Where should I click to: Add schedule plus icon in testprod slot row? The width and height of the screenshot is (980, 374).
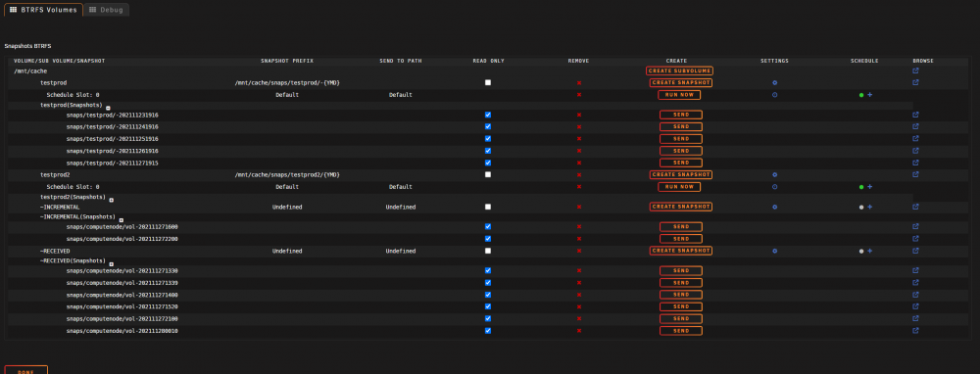pyautogui.click(x=869, y=95)
